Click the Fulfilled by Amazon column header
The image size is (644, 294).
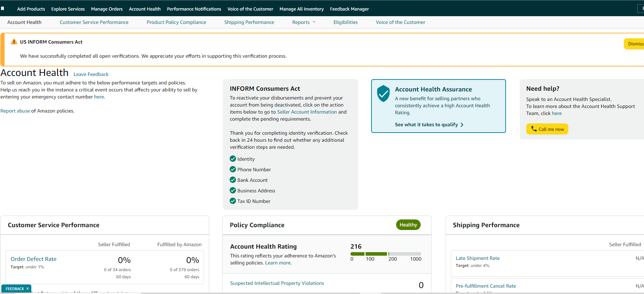(179, 244)
